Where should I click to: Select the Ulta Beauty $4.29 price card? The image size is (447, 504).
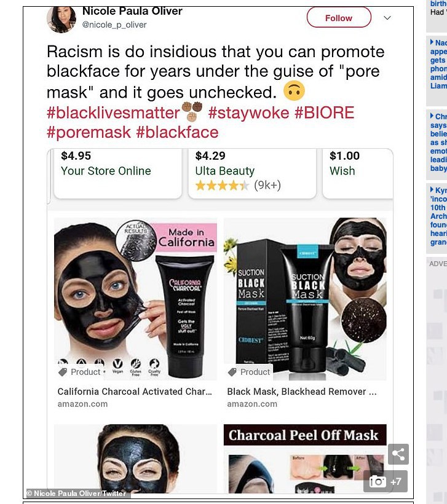click(252, 173)
